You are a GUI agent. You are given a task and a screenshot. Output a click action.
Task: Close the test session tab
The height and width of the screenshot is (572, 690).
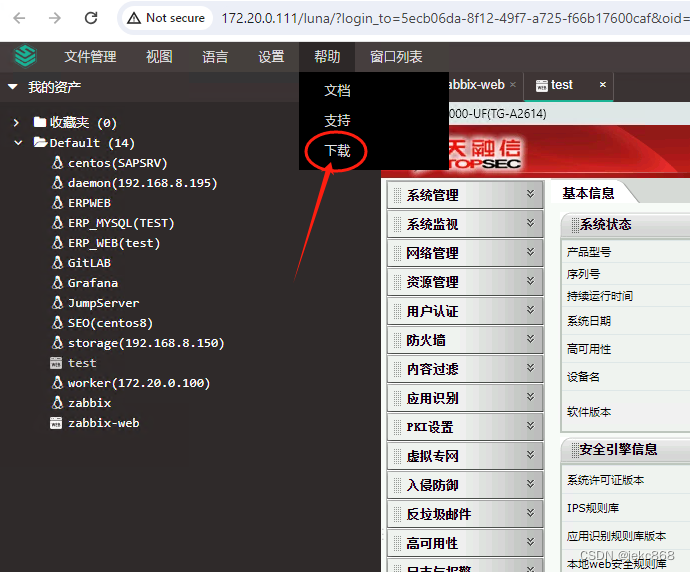[x=602, y=84]
